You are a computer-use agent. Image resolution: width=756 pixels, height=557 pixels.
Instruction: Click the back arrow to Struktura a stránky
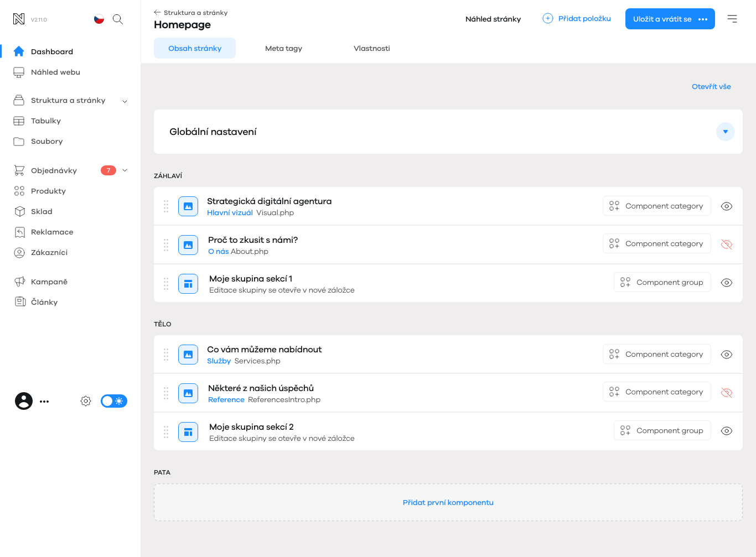(x=157, y=12)
